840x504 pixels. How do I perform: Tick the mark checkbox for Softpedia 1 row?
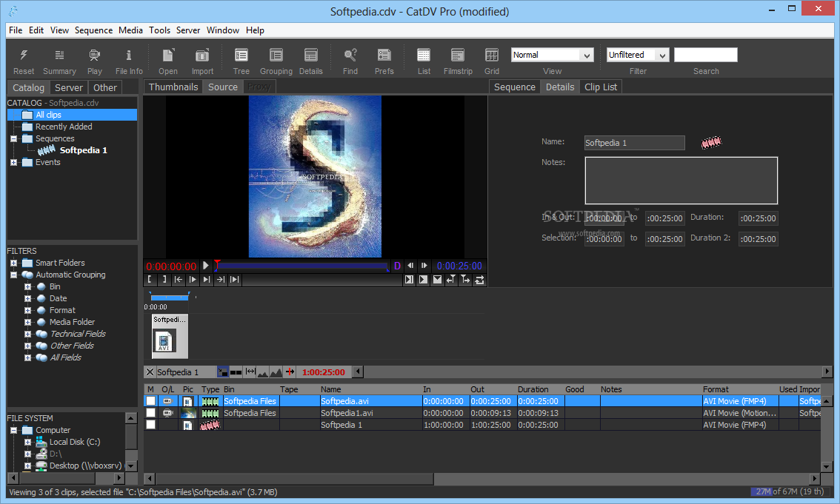click(x=151, y=424)
